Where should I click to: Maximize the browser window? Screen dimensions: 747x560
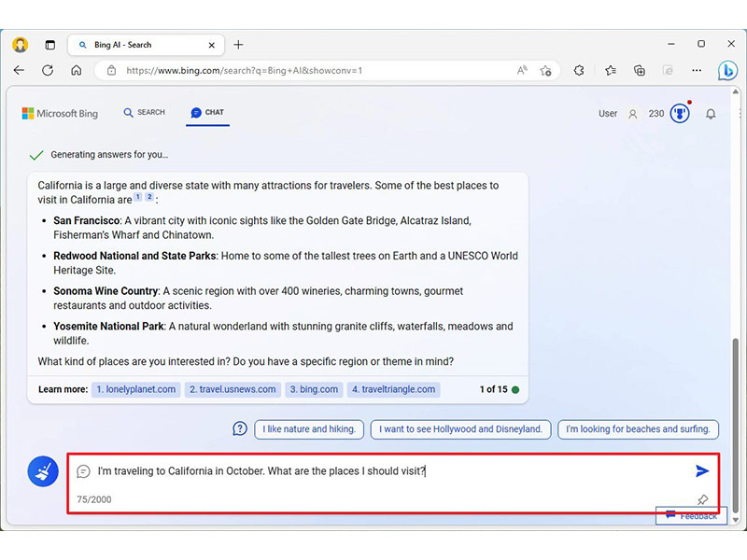701,44
